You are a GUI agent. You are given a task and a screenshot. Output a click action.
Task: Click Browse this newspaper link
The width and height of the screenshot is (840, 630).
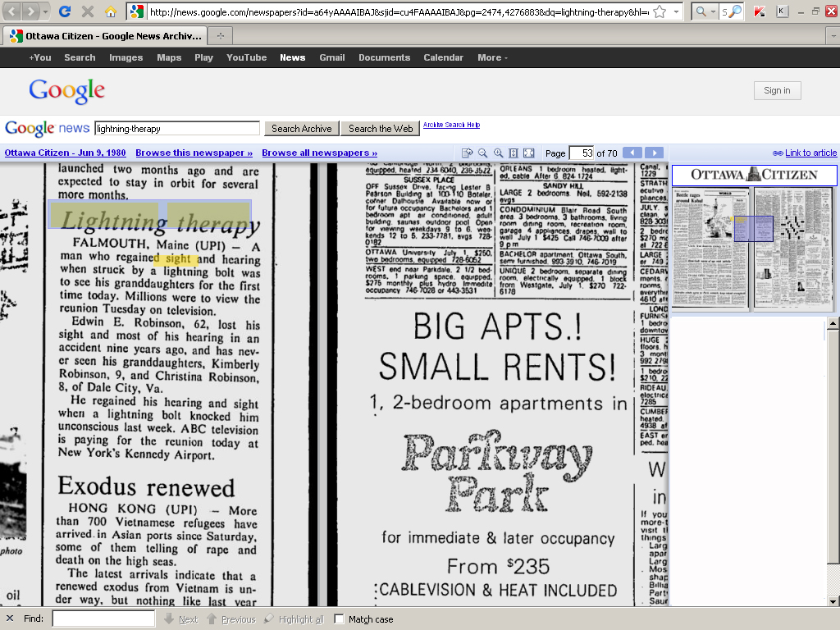pyautogui.click(x=194, y=153)
